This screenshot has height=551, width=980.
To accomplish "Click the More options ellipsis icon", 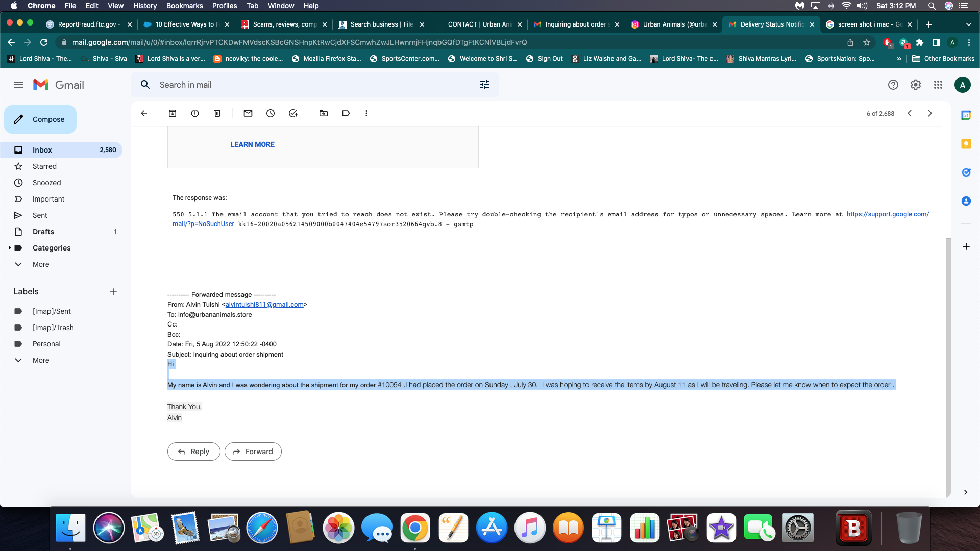I will pos(366,113).
